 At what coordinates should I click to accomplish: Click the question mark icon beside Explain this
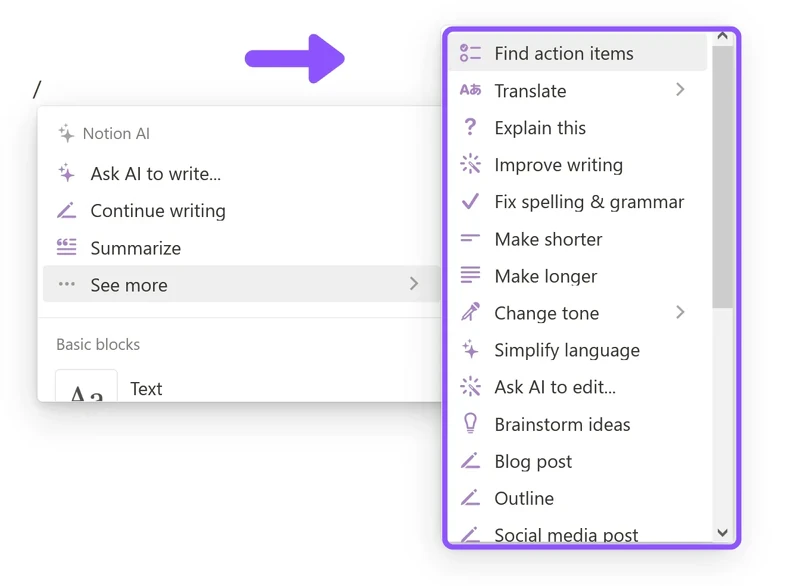(469, 128)
